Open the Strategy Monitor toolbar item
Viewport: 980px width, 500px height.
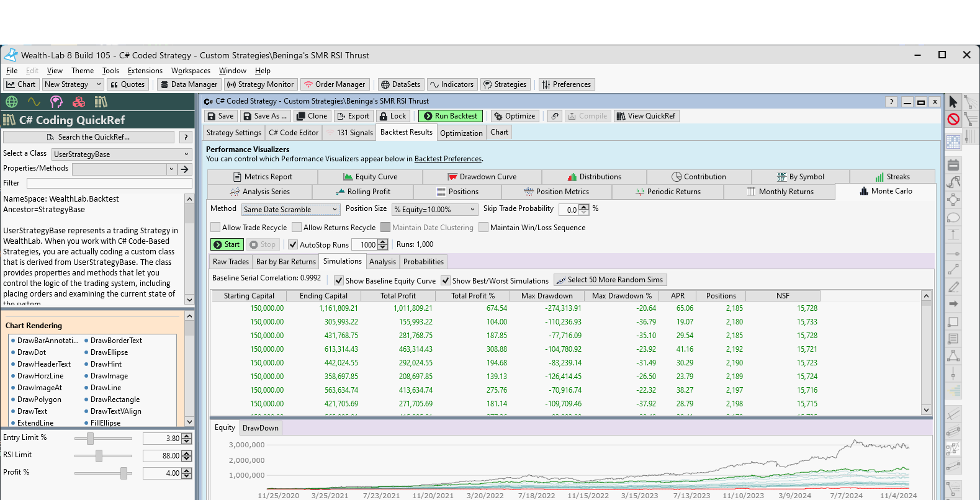click(x=260, y=84)
